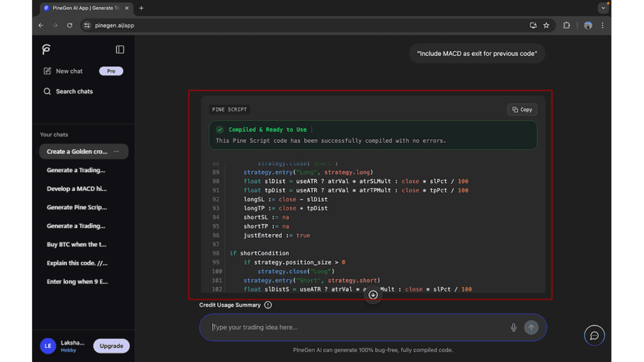Screen dimensions: 644x362
Task: Open Search chats
Action: click(68, 92)
